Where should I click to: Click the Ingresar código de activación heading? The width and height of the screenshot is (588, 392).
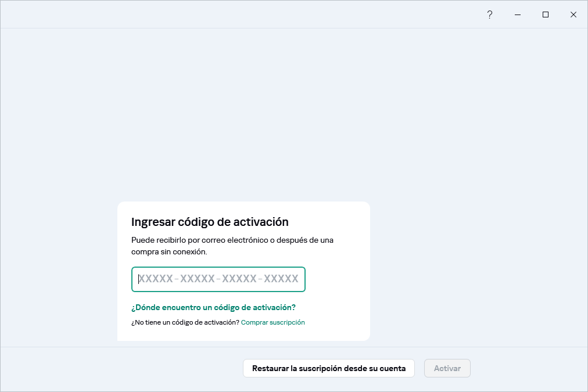coord(210,222)
